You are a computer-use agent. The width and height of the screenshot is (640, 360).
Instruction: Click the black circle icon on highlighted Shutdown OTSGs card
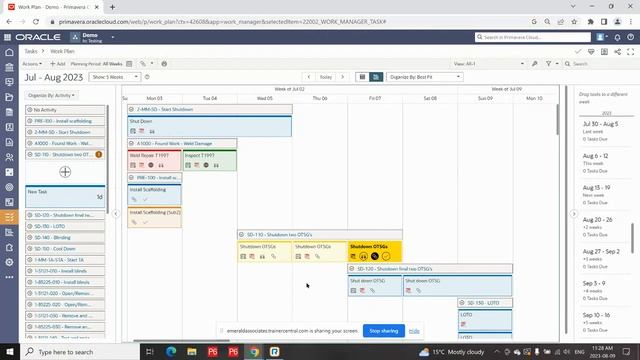click(375, 256)
